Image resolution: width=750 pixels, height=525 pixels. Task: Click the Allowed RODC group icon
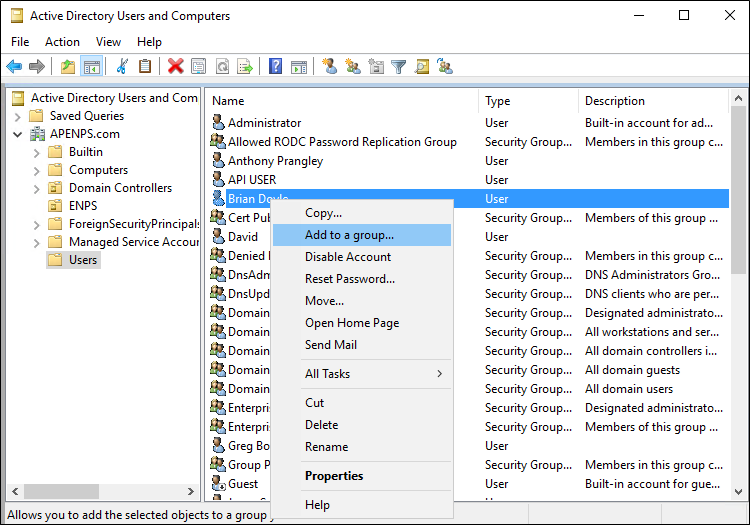(x=218, y=142)
